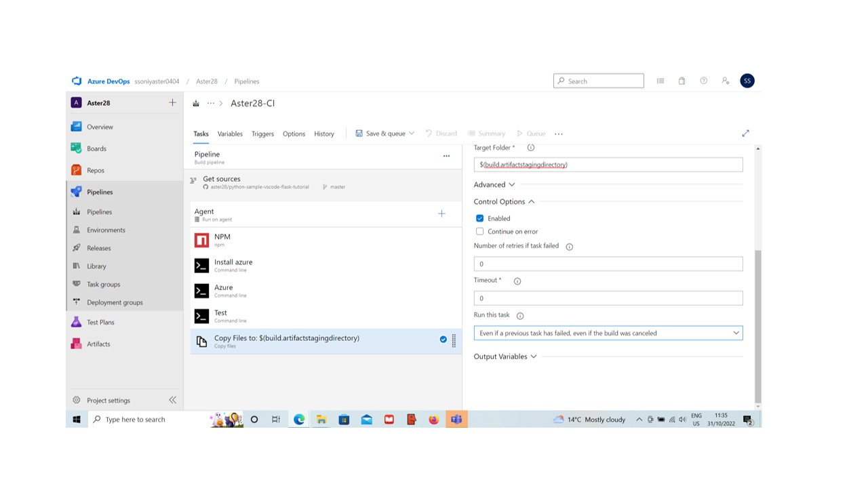Switch to the Triggers tab
Image resolution: width=868 pixels, height=488 pixels.
click(x=262, y=134)
